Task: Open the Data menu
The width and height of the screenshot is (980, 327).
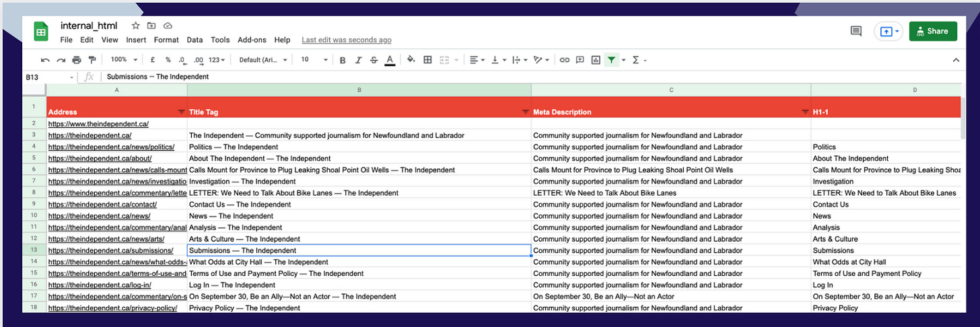Action: tap(195, 40)
